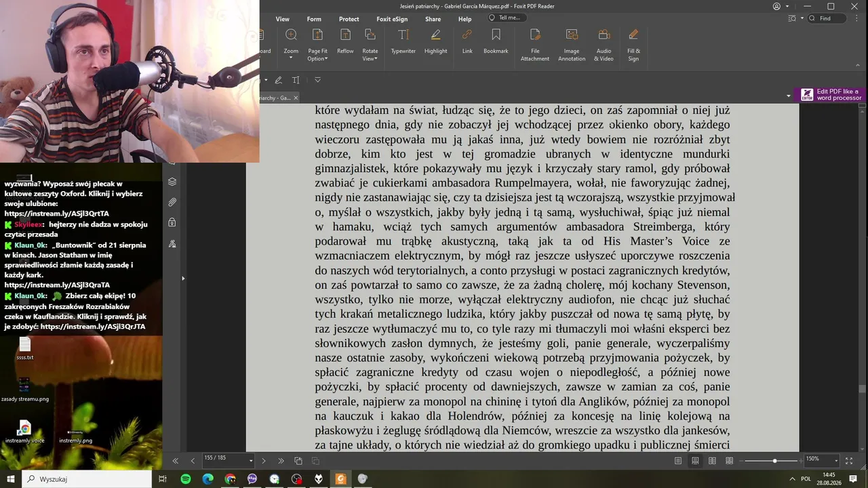Open the Form ribbon tab
Viewport: 868px width, 488px height.
[x=314, y=19]
